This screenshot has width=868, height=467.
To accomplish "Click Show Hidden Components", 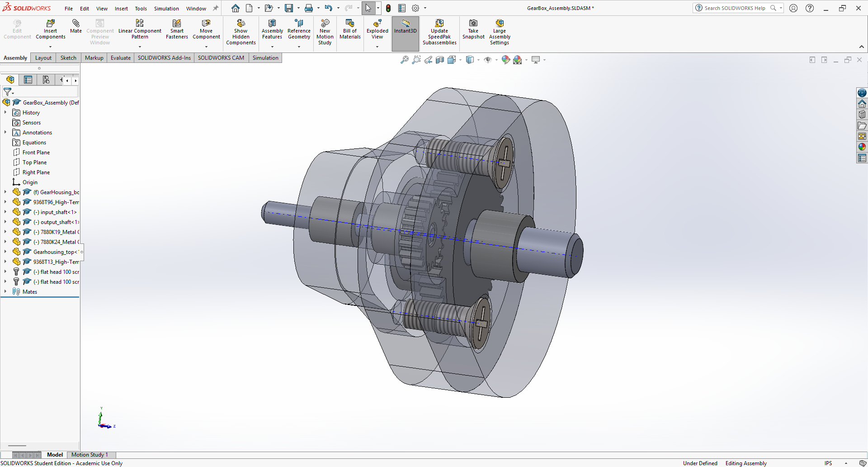I will coord(241,32).
